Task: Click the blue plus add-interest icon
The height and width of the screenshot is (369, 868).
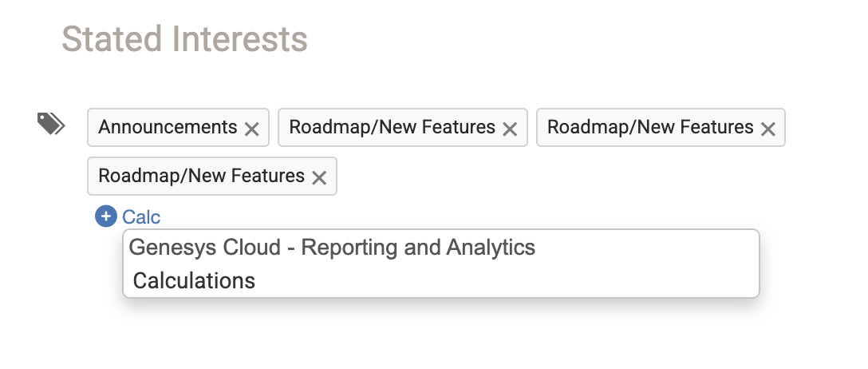Action: (105, 216)
